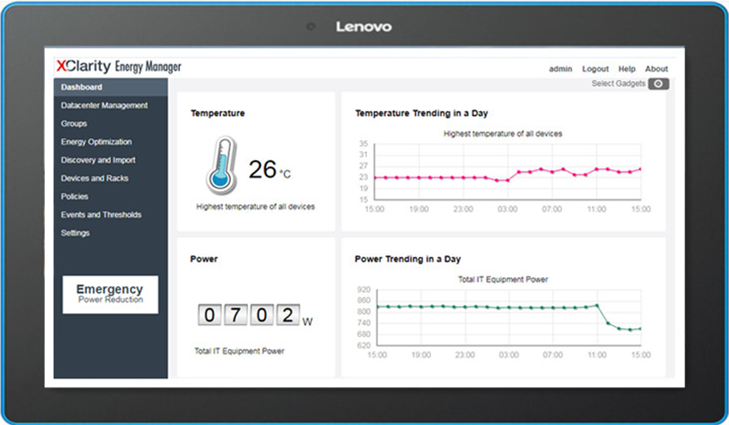Click the power wattage counter display

pyautogui.click(x=249, y=317)
